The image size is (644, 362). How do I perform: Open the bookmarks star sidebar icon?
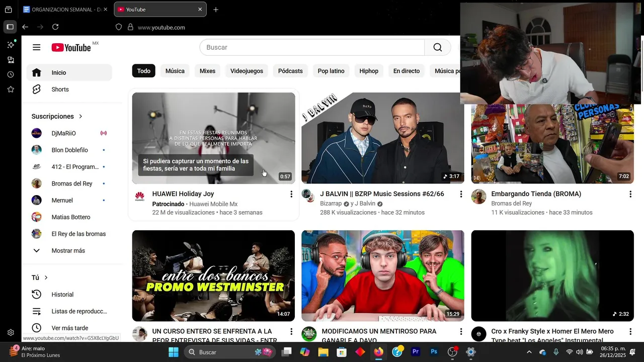[11, 89]
